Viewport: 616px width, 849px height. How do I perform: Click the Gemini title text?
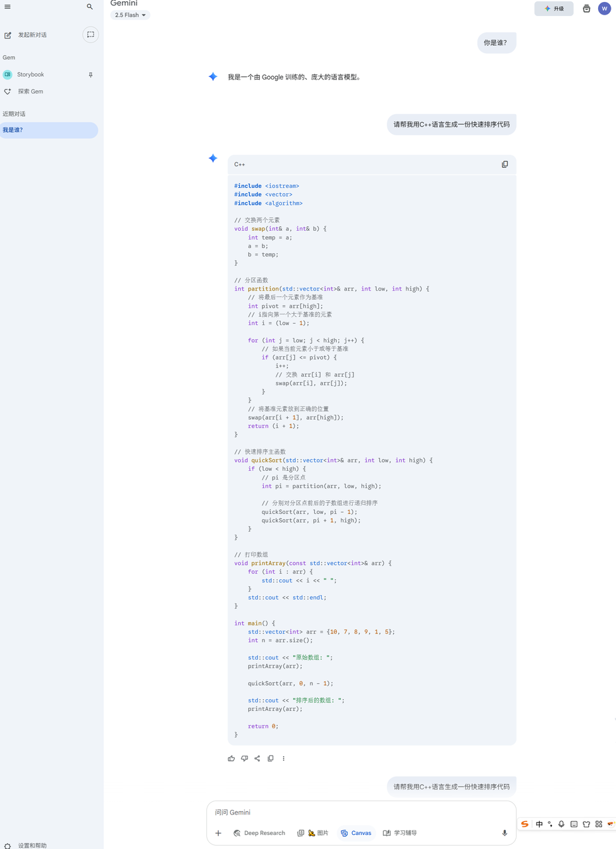coord(124,3)
